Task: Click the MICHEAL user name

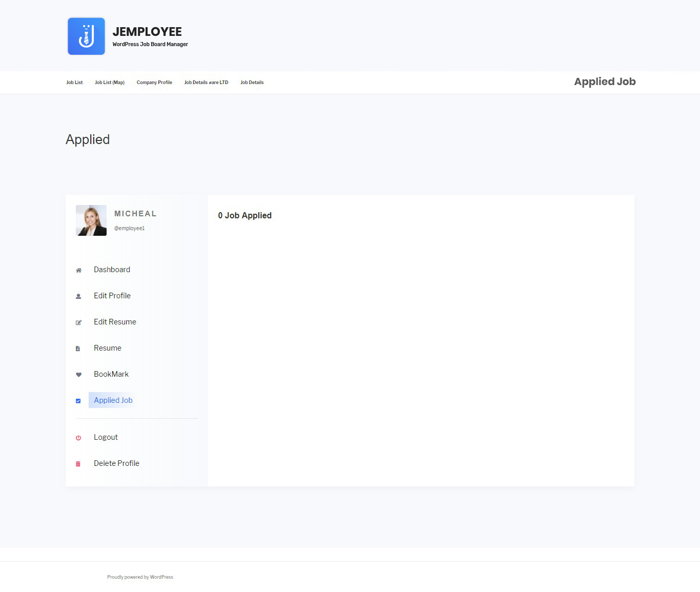Action: pos(135,214)
